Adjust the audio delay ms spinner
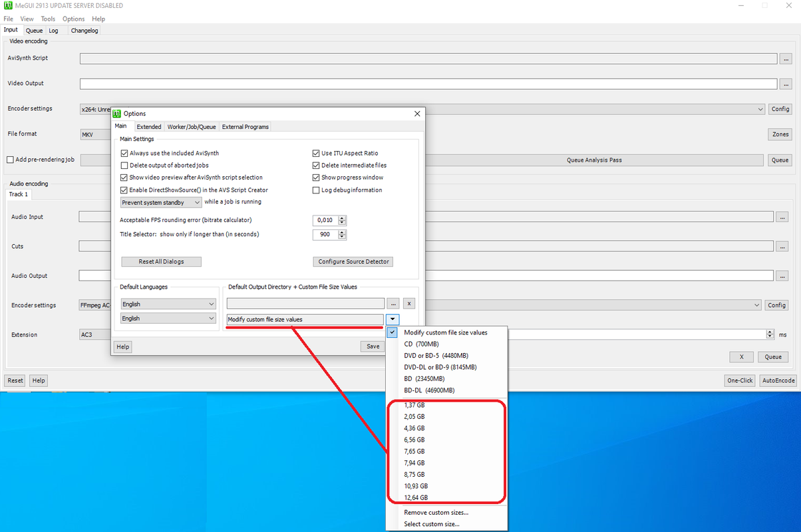The image size is (801, 532). pos(771,334)
